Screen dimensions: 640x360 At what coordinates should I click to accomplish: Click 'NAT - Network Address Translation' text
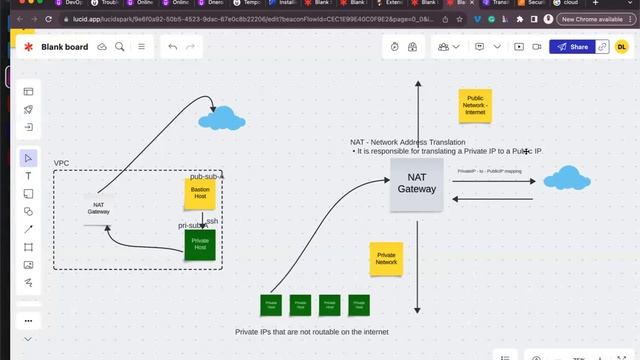(408, 142)
